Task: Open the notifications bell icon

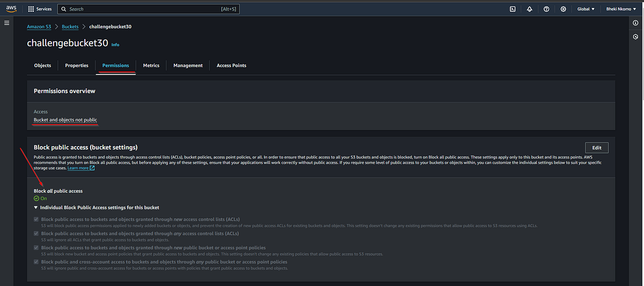Action: point(529,9)
